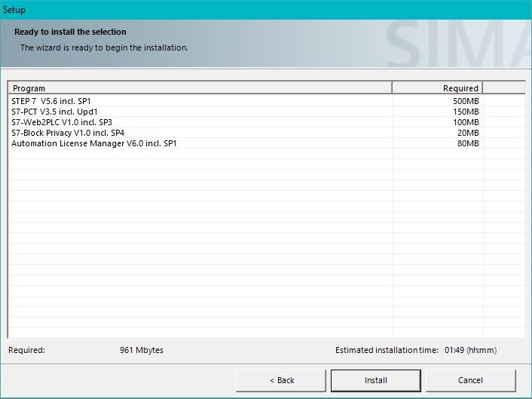
Task: Click the 500MB size for STEP 7
Action: (x=466, y=101)
